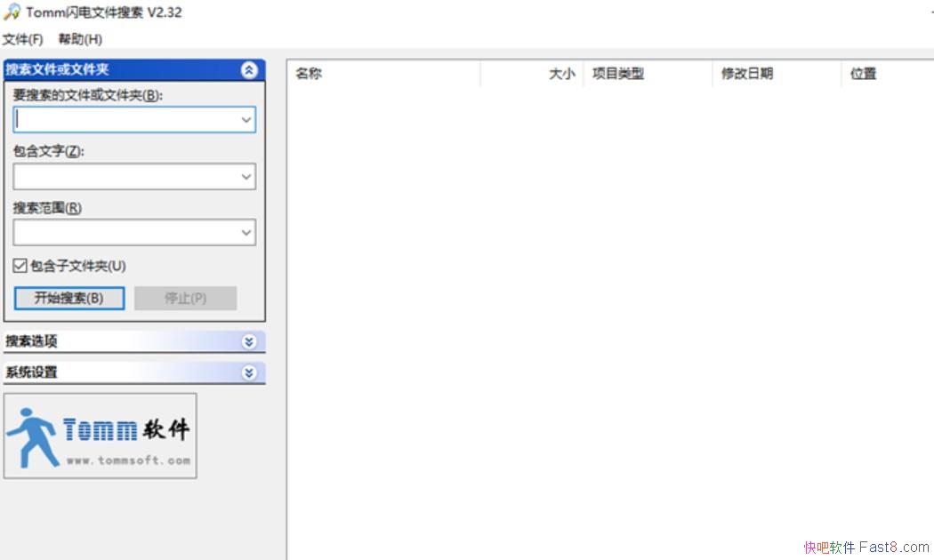Sort results by 修改日期 column header

point(776,74)
